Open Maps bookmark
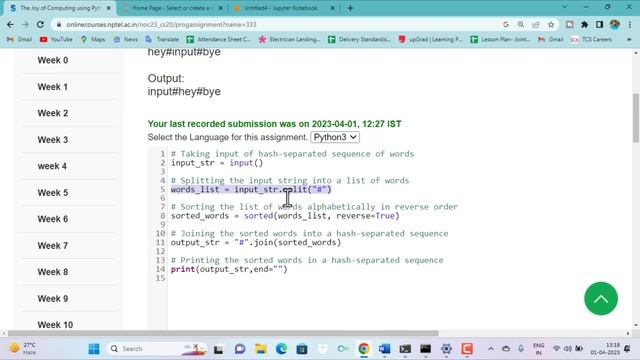 tap(93, 39)
